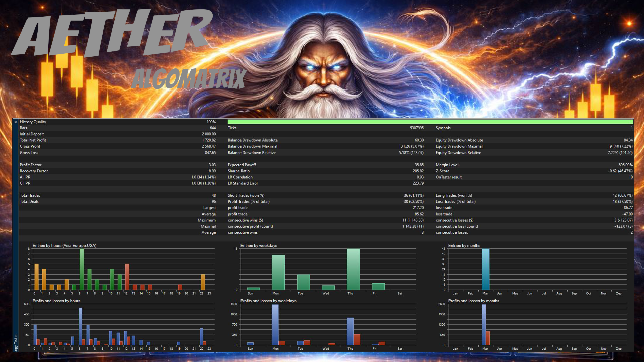Select the Sharpe Ratio row
644x362 pixels.
pos(238,171)
